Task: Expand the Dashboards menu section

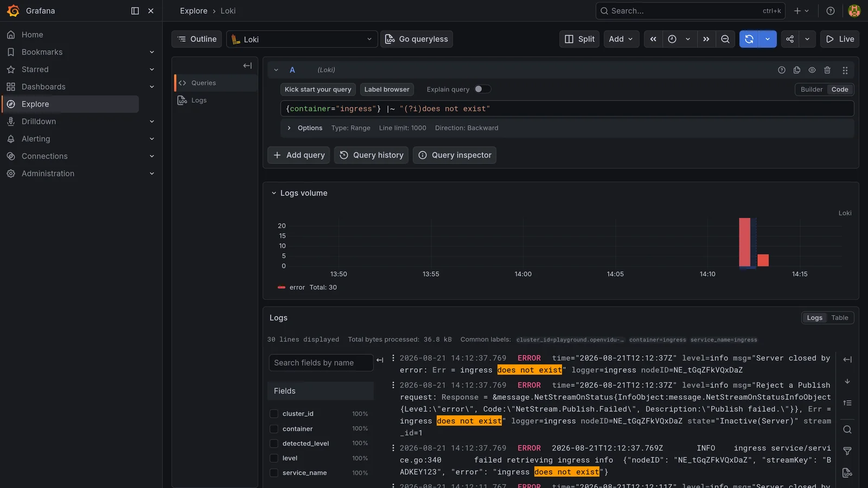Action: pyautogui.click(x=152, y=87)
